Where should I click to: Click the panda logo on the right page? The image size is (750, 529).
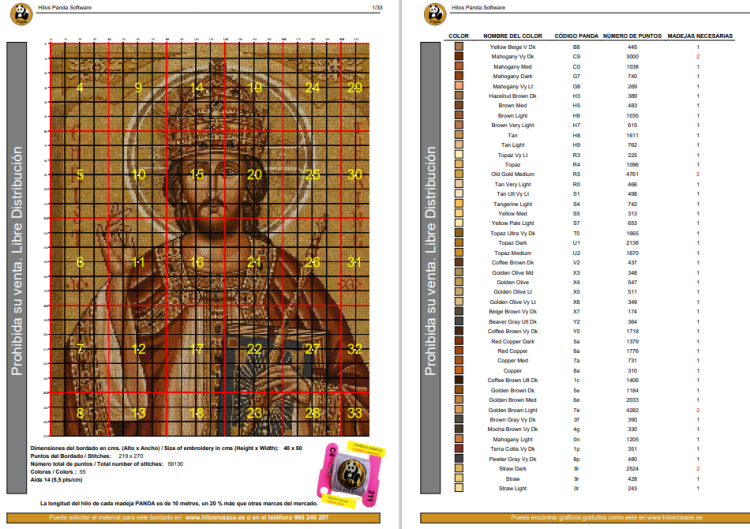coord(433,14)
